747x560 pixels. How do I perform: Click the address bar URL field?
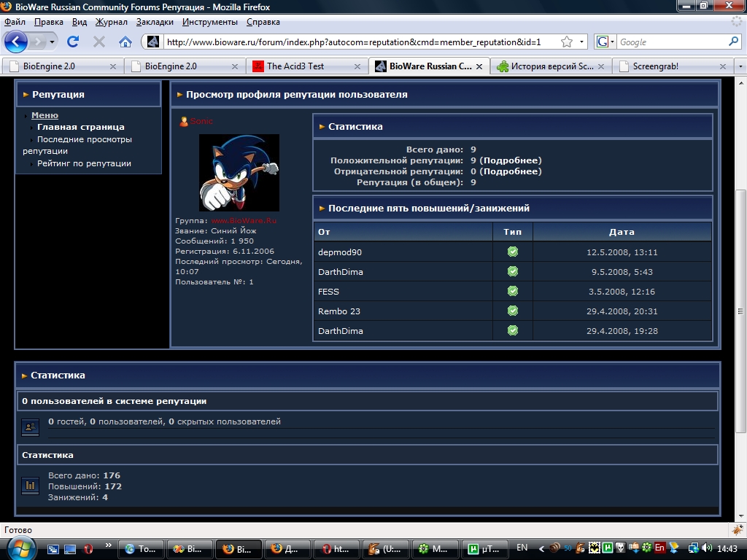coord(360,42)
